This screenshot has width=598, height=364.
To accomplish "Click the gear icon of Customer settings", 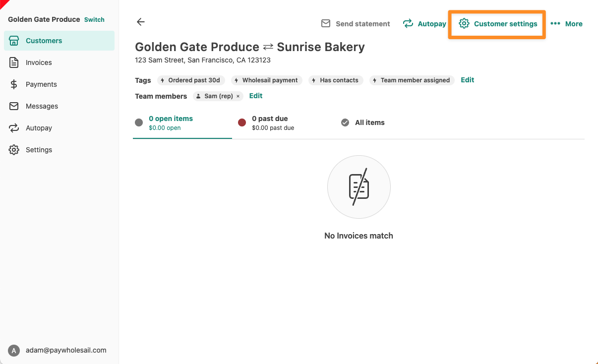I will coord(464,23).
